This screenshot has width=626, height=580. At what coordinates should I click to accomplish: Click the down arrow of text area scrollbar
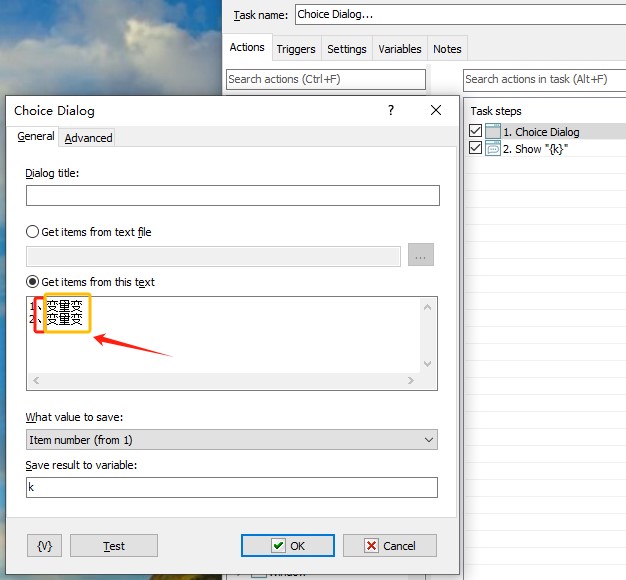coord(428,364)
